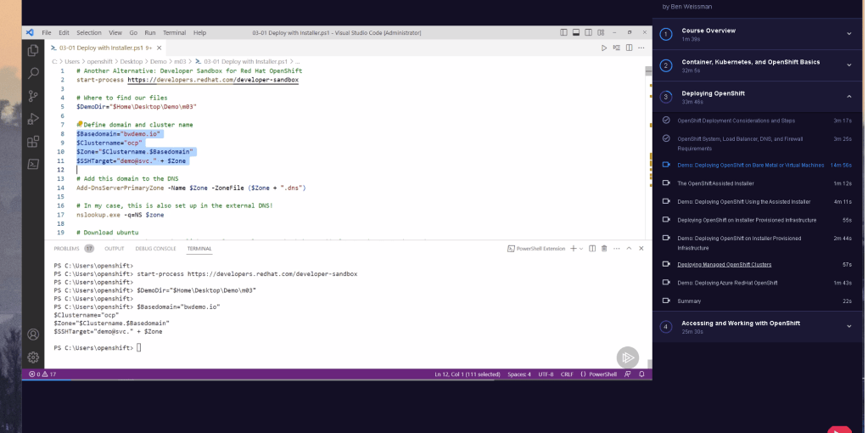Viewport: 868px width, 433px height.
Task: Open the Summary lesson
Action: [x=689, y=301]
